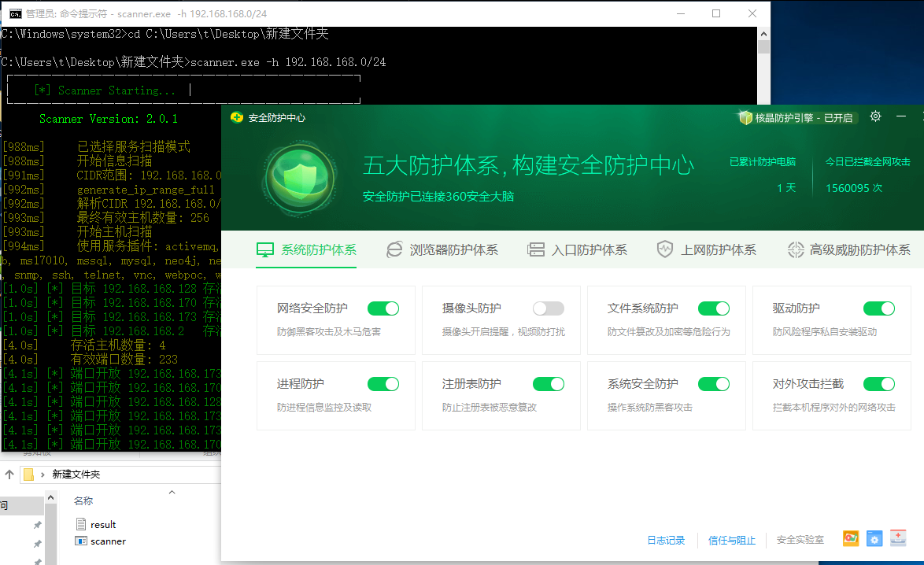Toggle the 进程防护 switch
This screenshot has height=565, width=924.
pos(383,384)
